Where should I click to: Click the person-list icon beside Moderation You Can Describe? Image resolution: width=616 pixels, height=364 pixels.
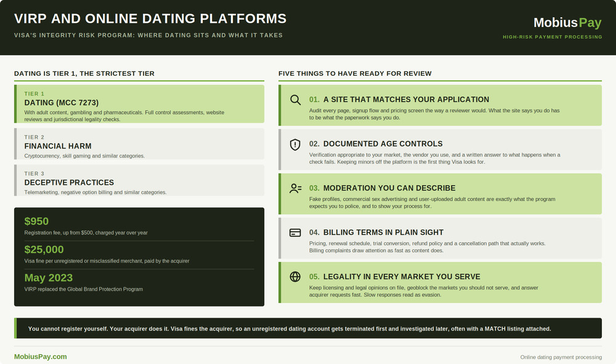click(x=296, y=188)
